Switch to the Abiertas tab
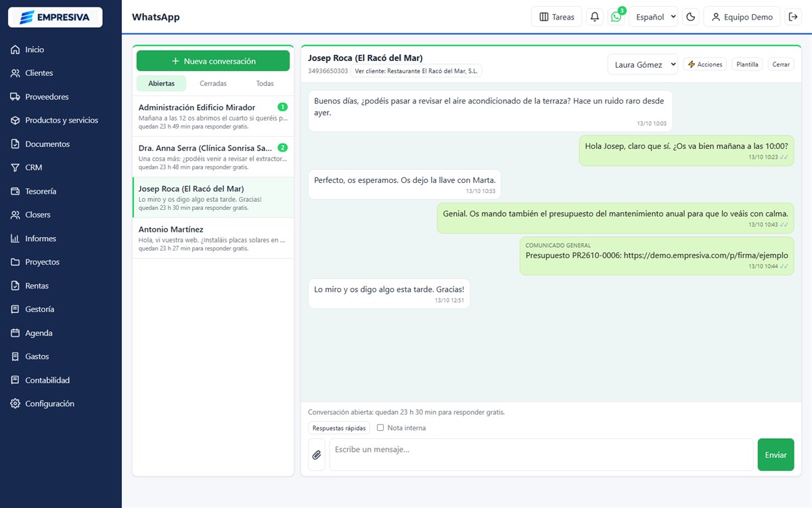 [162, 83]
